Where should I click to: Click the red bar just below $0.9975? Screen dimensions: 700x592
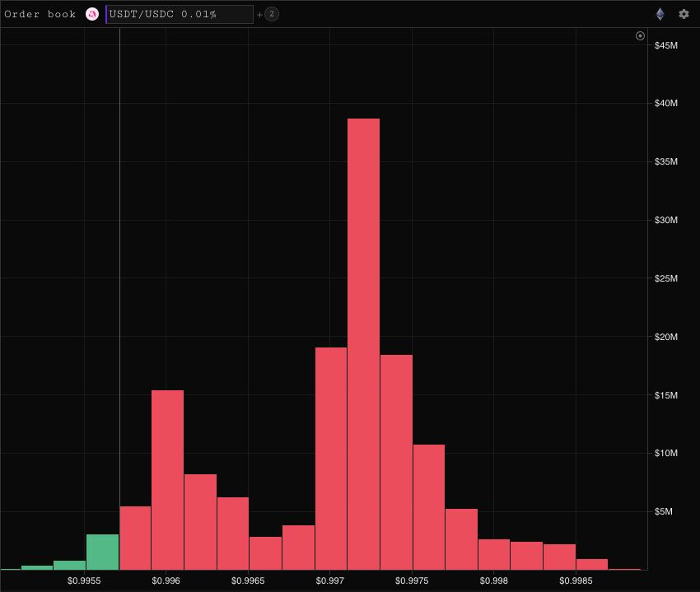396,462
